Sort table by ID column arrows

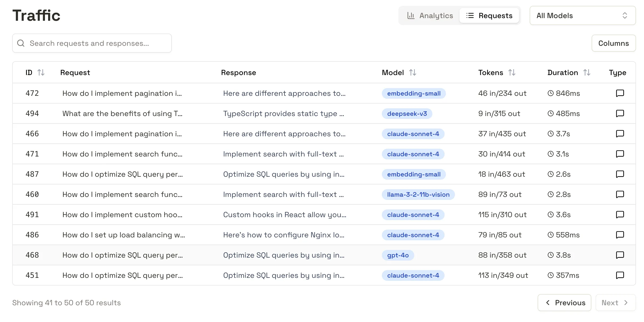(41, 72)
